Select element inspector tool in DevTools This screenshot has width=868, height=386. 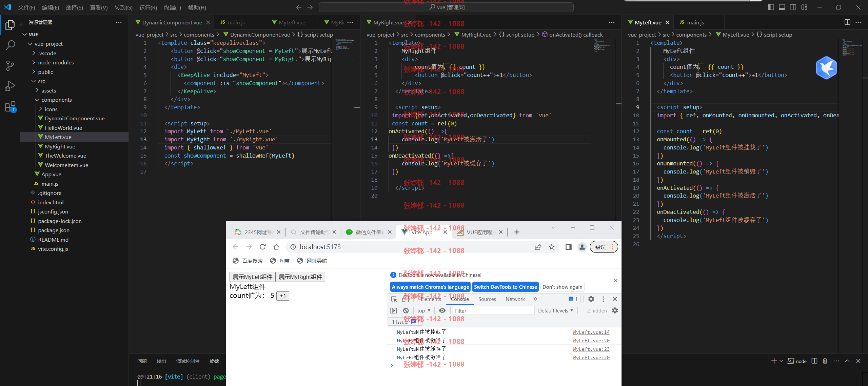click(x=394, y=299)
